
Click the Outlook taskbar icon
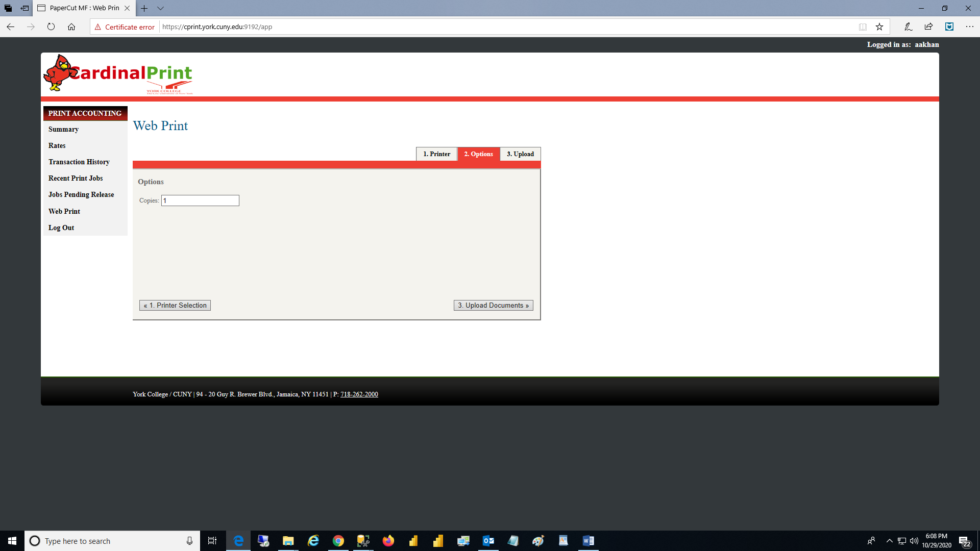click(x=488, y=540)
